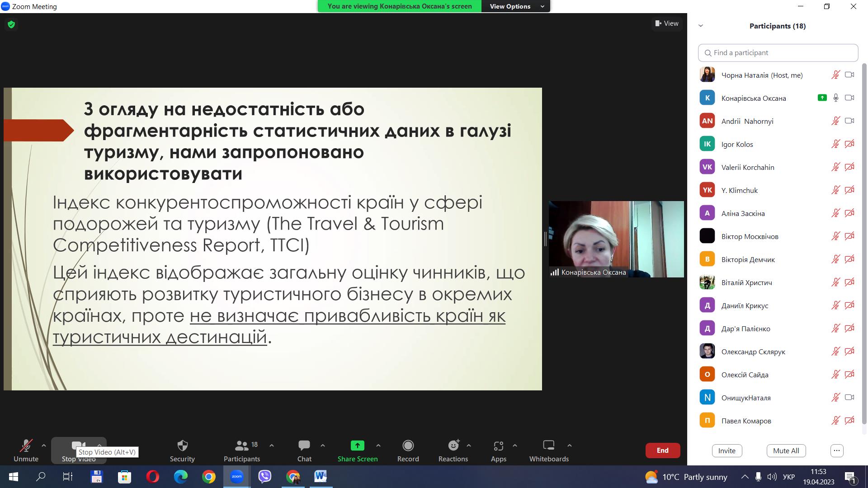Image resolution: width=868 pixels, height=488 pixels.
Task: Click the Invite button
Action: (x=726, y=450)
